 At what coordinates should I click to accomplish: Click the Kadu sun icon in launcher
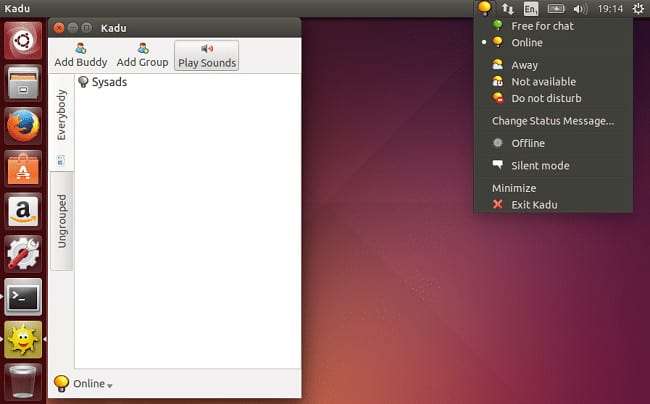pyautogui.click(x=23, y=339)
